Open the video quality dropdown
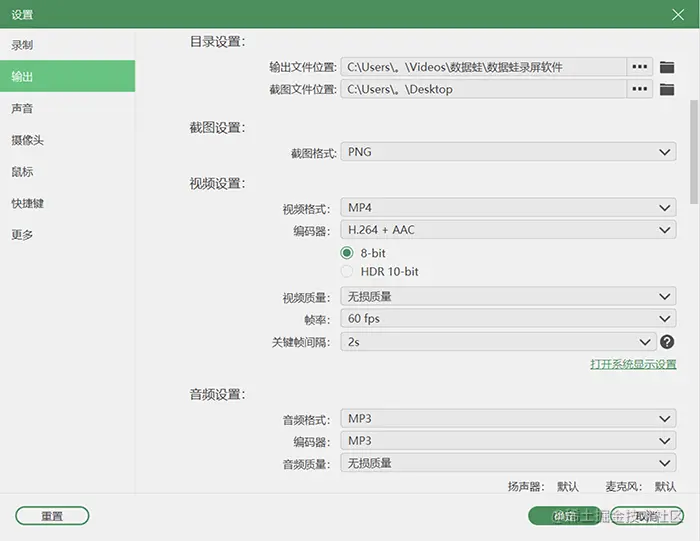This screenshot has height=541, width=700. coord(508,296)
